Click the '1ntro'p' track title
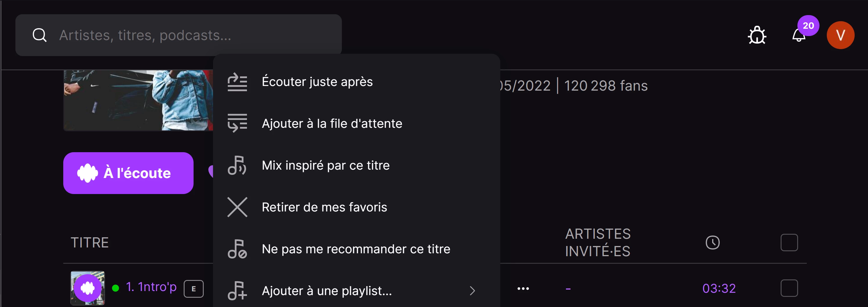Image resolution: width=868 pixels, height=307 pixels. coord(157,287)
